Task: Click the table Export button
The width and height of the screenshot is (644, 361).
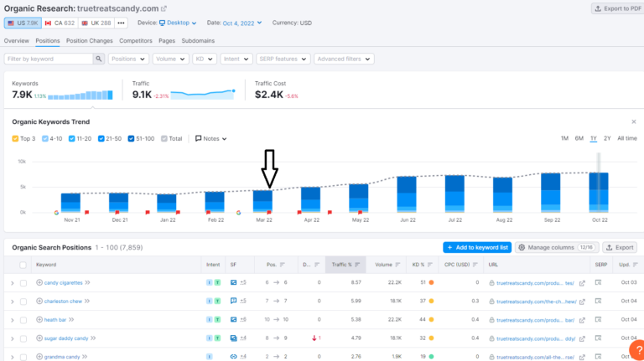Action: [620, 247]
